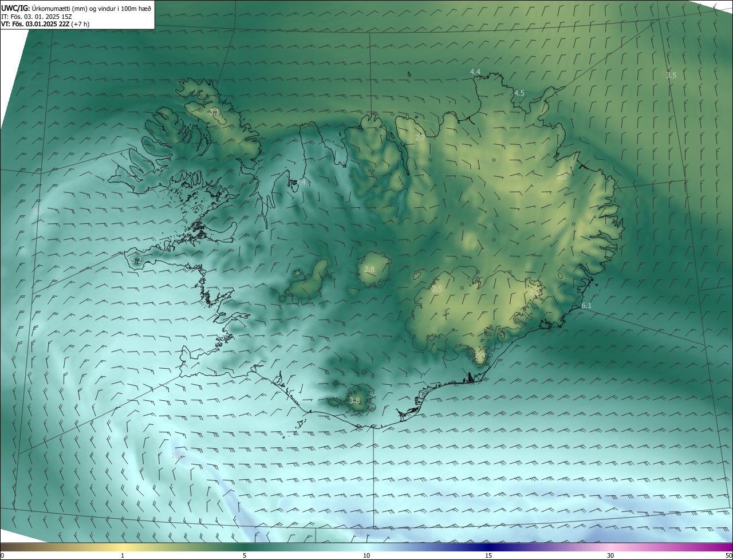
Task: Click the 0 tick on the color scale
Action: (2, 555)
